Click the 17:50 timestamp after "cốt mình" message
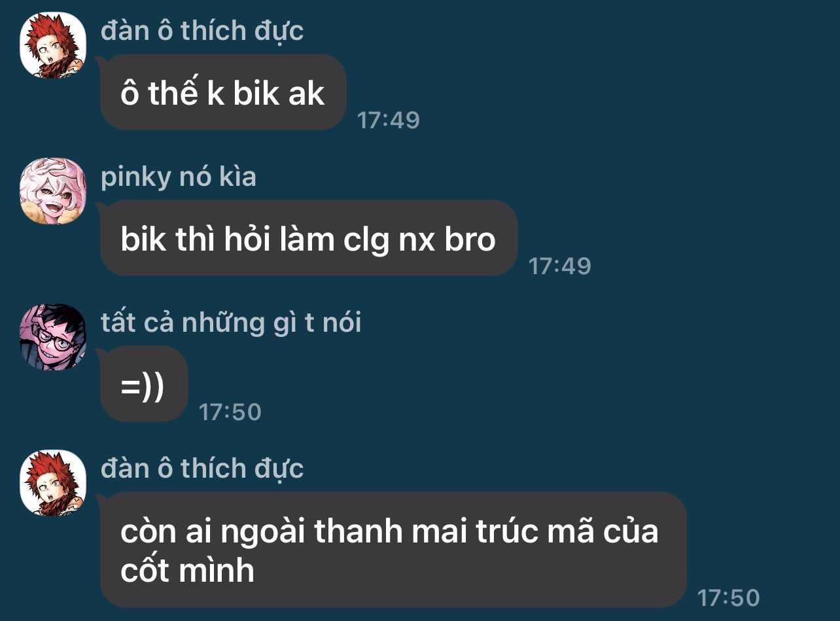The image size is (840, 621). click(x=729, y=597)
